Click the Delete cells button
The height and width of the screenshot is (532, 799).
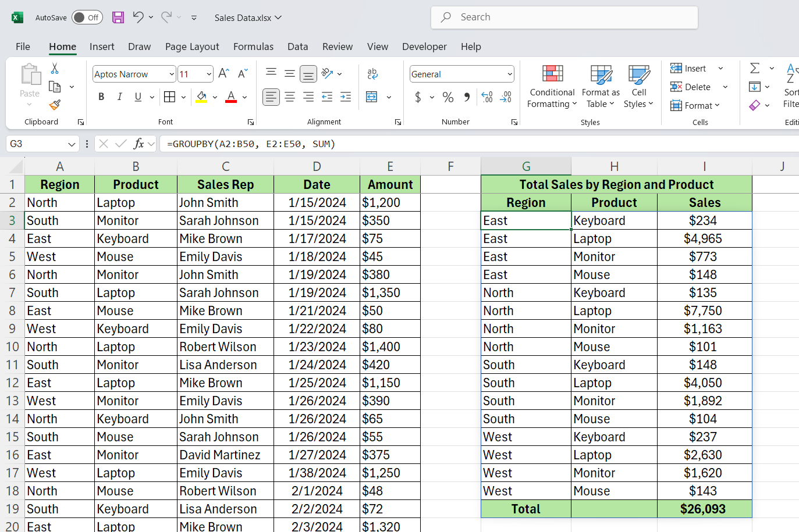[691, 87]
